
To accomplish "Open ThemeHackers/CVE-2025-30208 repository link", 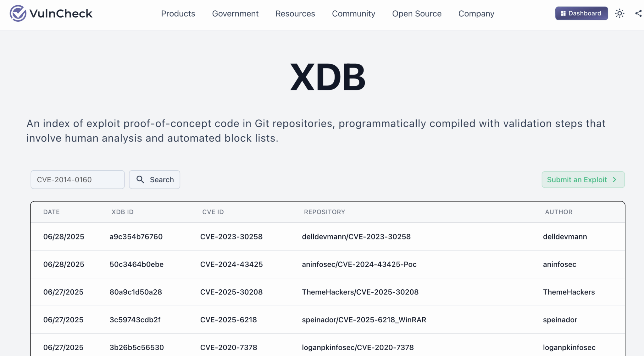I will (360, 292).
